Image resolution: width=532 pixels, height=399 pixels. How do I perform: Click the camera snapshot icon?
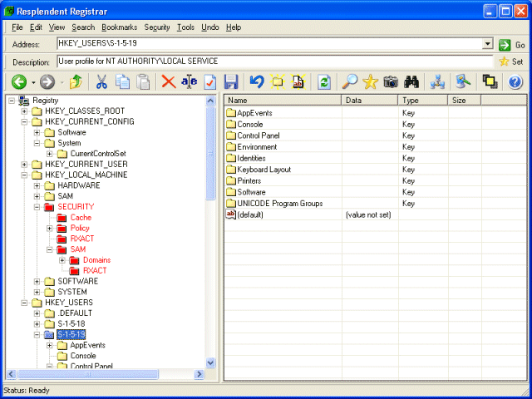[391, 81]
